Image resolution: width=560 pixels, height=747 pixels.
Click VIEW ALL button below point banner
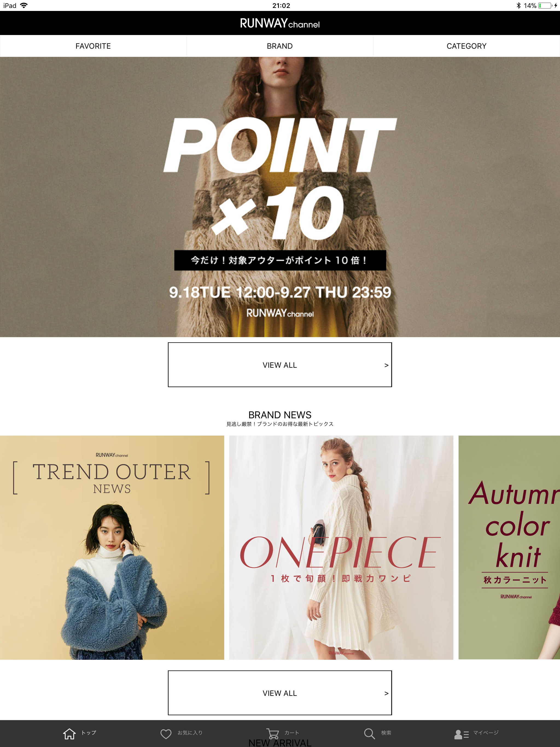tap(280, 365)
